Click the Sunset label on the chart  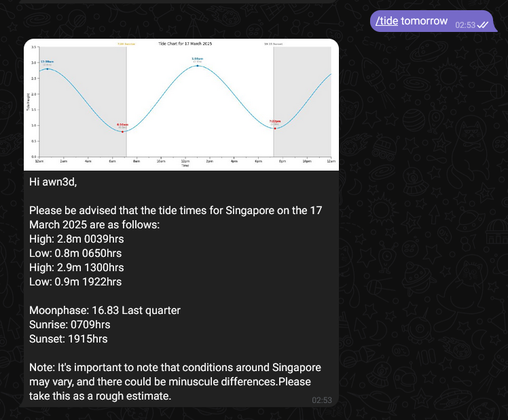[274, 43]
